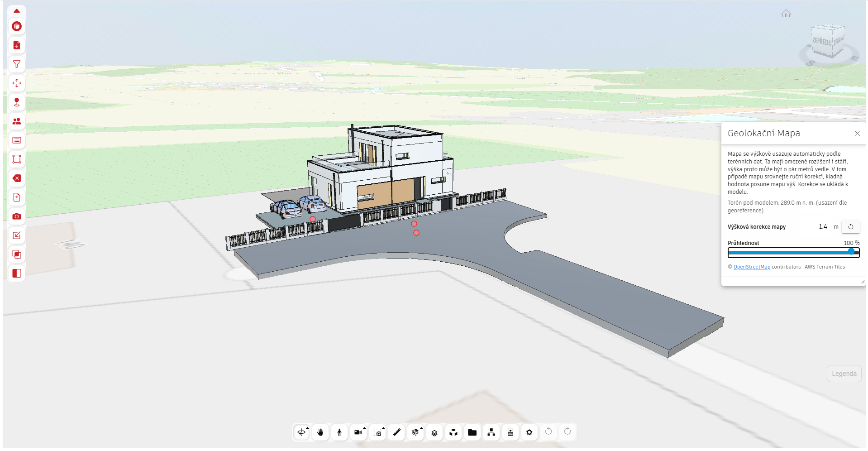
Task: Open the filter funnel tool
Action: [17, 64]
